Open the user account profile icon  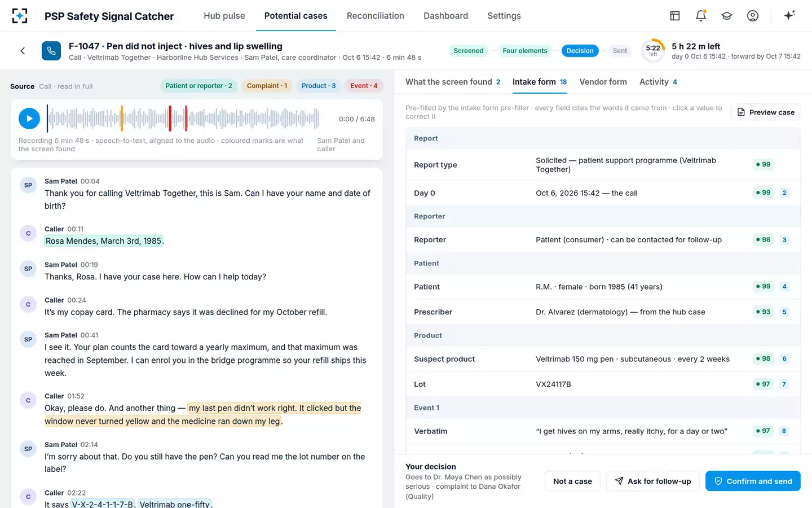point(753,16)
